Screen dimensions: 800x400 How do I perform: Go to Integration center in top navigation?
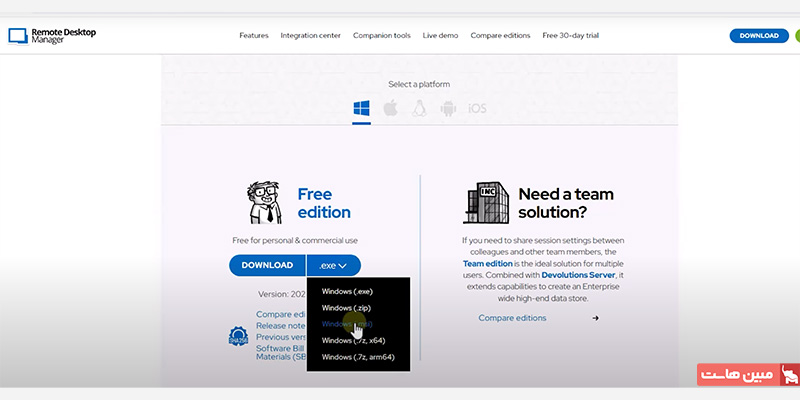[310, 35]
